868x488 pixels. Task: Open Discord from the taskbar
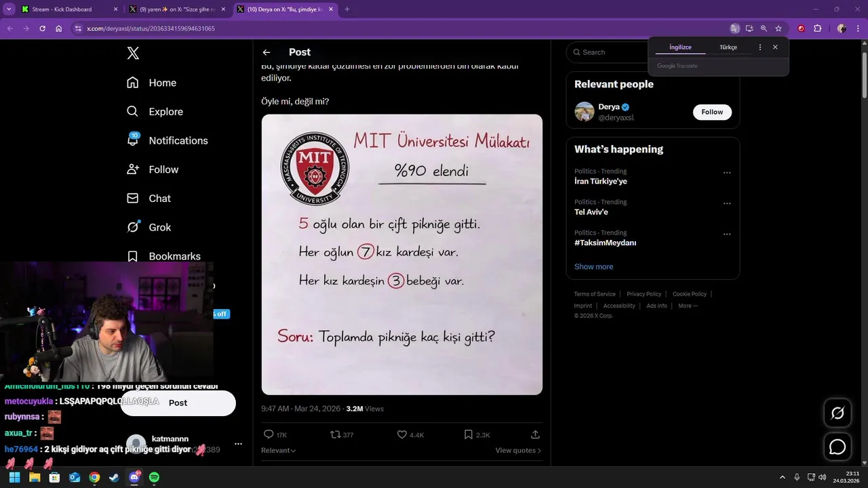coord(134,477)
